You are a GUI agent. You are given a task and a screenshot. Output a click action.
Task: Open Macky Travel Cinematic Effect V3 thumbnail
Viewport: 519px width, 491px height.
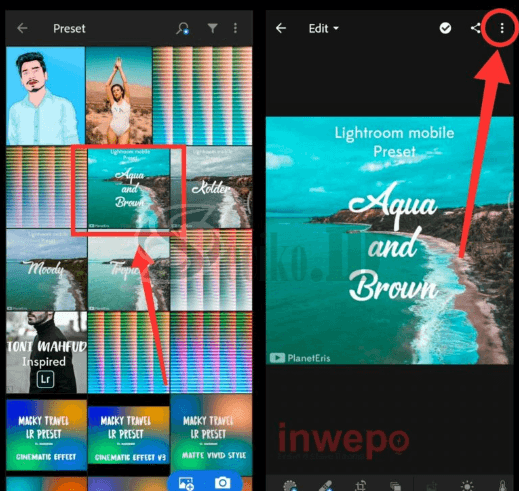(129, 435)
